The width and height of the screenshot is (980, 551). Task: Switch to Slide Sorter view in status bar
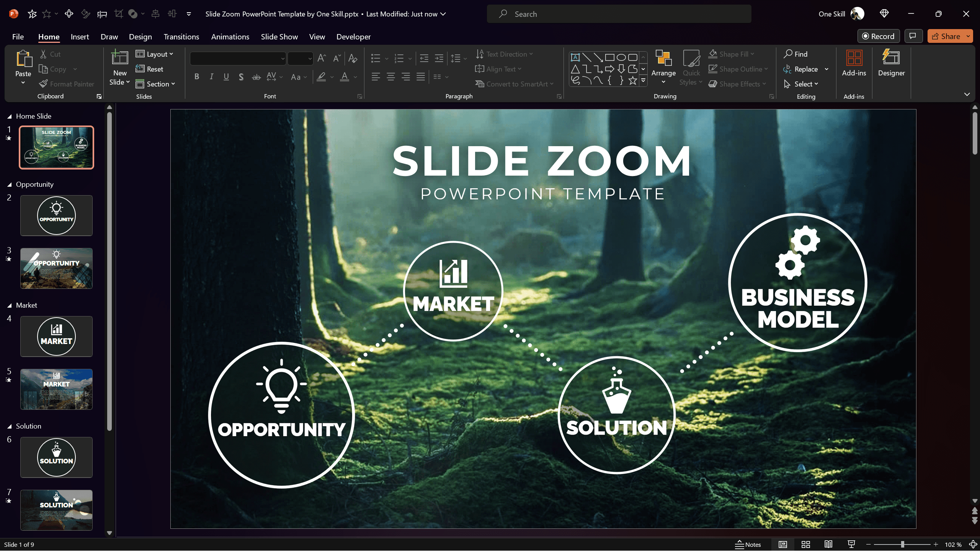805,544
